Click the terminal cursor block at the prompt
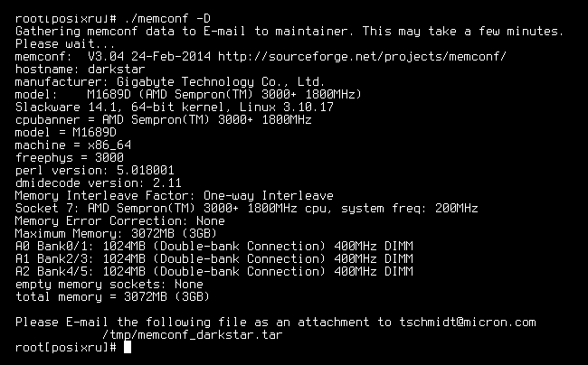The image size is (588, 365). [128, 347]
